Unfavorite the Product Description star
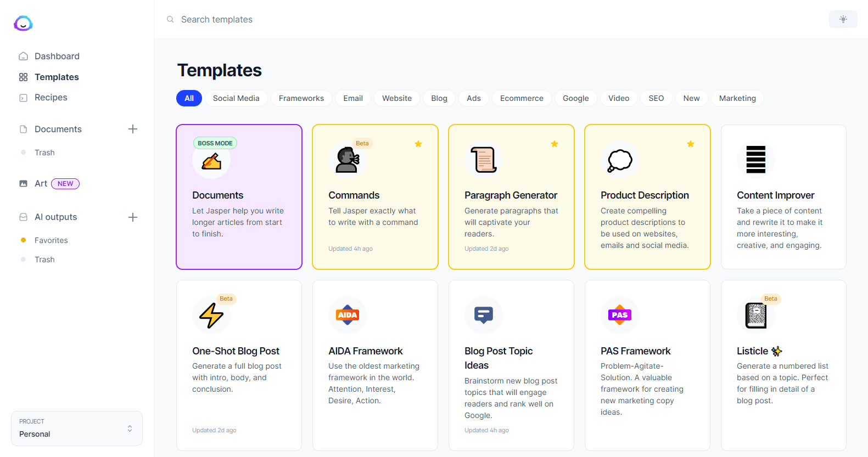The height and width of the screenshot is (457, 868). click(x=691, y=144)
